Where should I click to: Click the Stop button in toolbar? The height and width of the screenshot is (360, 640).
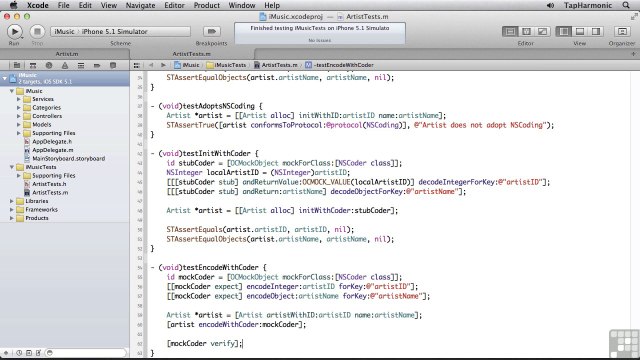(37, 31)
